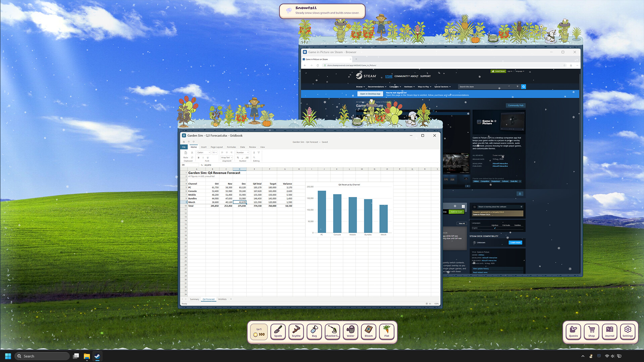644x362 pixels.
Task: Choose the Wheeled Sprinkler tool
Action: 332,331
